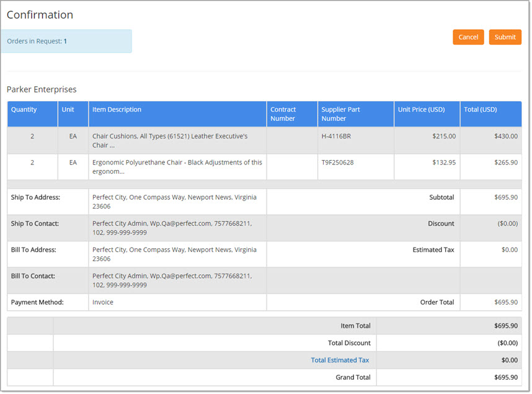Click the Parker Enterprises supplier heading
532x394 pixels.
[x=42, y=89]
